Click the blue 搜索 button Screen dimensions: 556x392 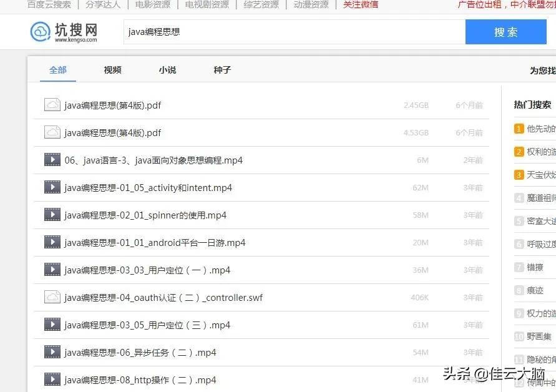click(506, 32)
